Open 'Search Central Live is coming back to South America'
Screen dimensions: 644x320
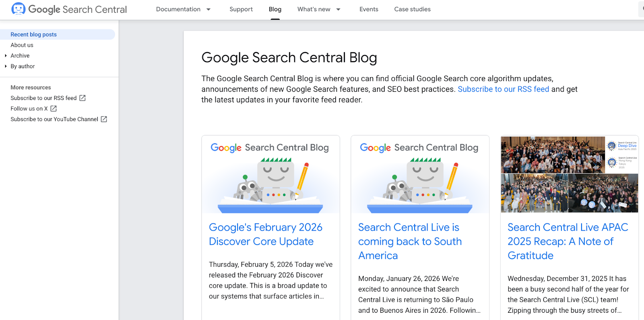click(x=410, y=241)
